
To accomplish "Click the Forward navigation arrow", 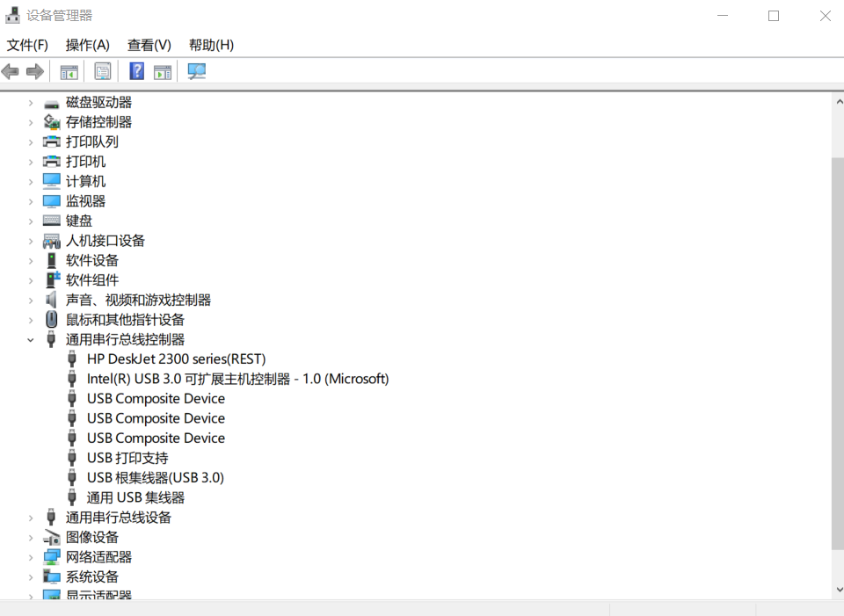I will (34, 70).
